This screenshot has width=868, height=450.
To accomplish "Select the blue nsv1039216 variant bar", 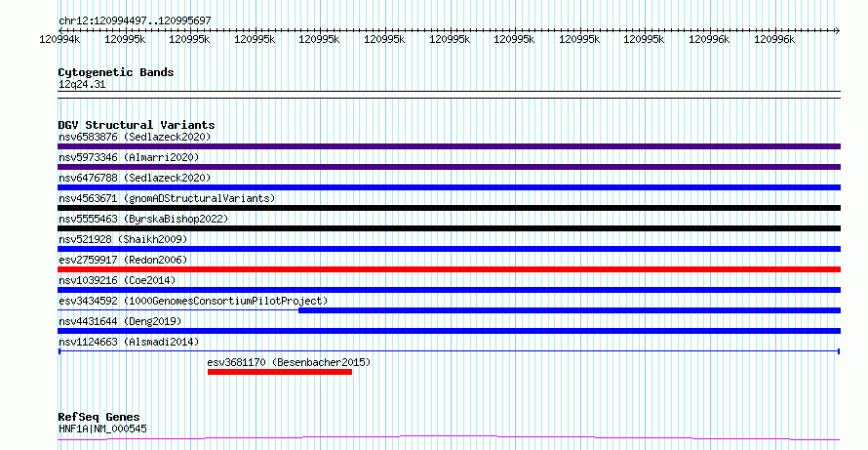I will coord(449,290).
